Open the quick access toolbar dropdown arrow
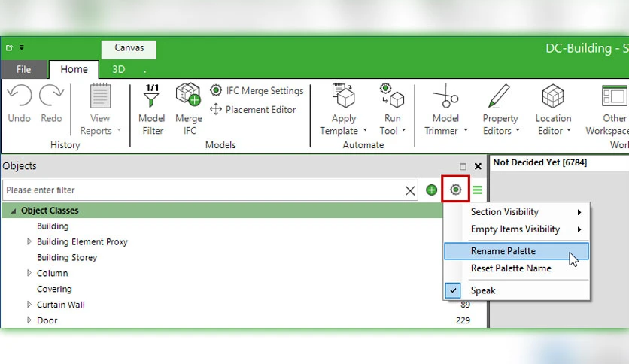 point(22,47)
